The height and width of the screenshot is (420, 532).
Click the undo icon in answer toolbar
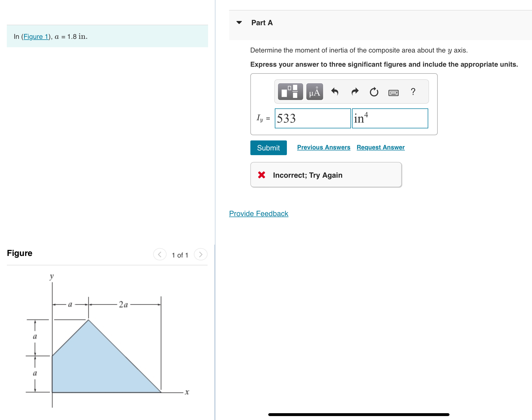click(x=335, y=92)
